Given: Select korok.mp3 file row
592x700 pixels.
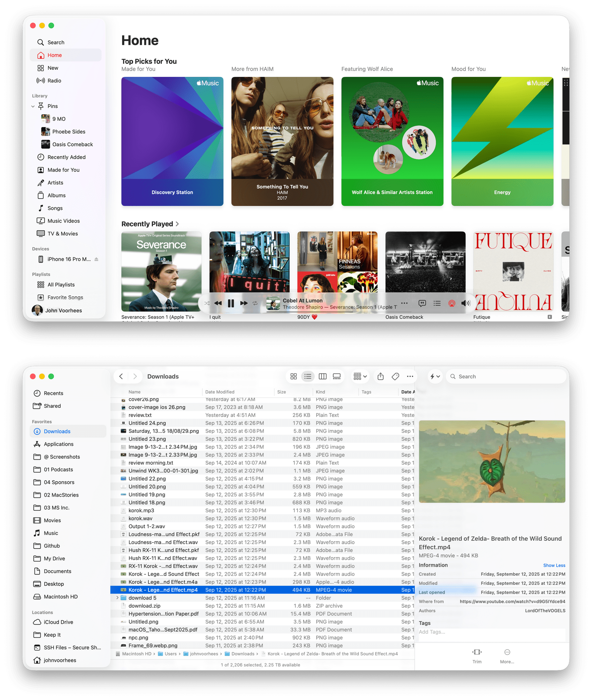Looking at the screenshot, I should point(262,510).
